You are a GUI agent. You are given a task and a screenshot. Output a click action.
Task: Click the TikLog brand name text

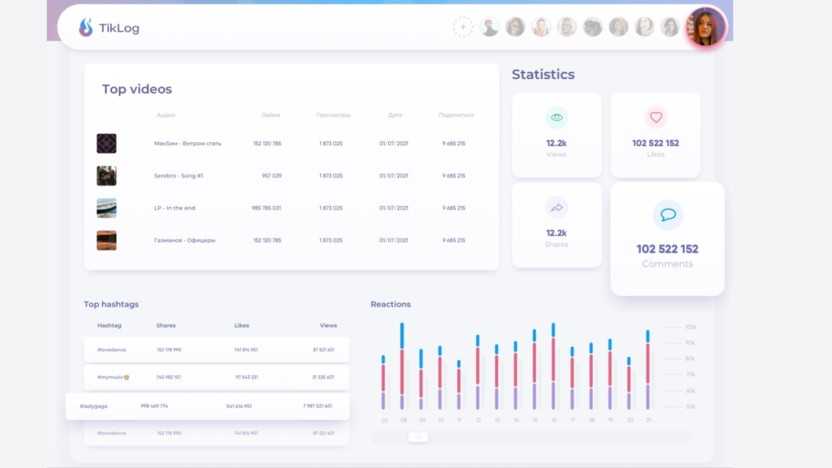coord(119,28)
